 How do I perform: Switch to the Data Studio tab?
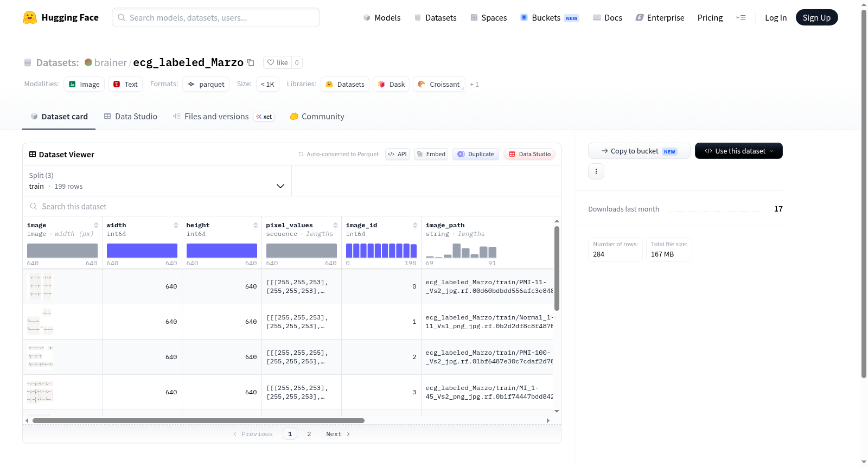click(x=131, y=117)
